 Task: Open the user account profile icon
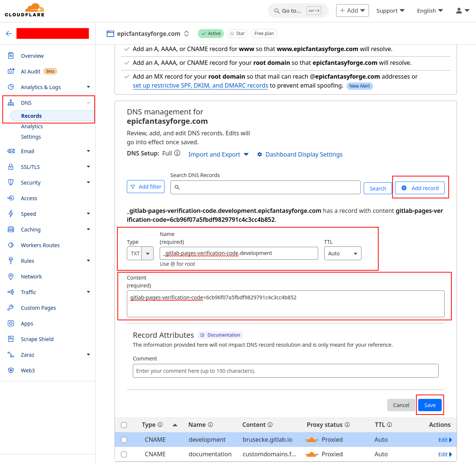pos(462,10)
